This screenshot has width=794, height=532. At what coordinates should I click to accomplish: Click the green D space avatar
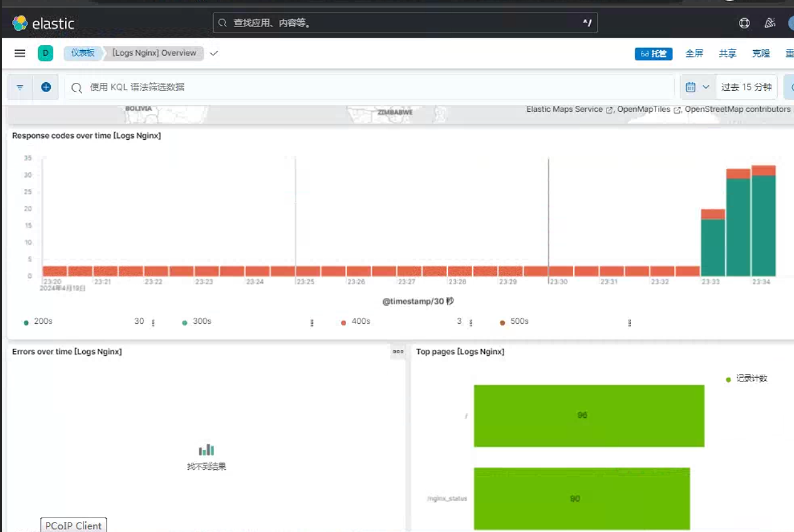point(45,53)
